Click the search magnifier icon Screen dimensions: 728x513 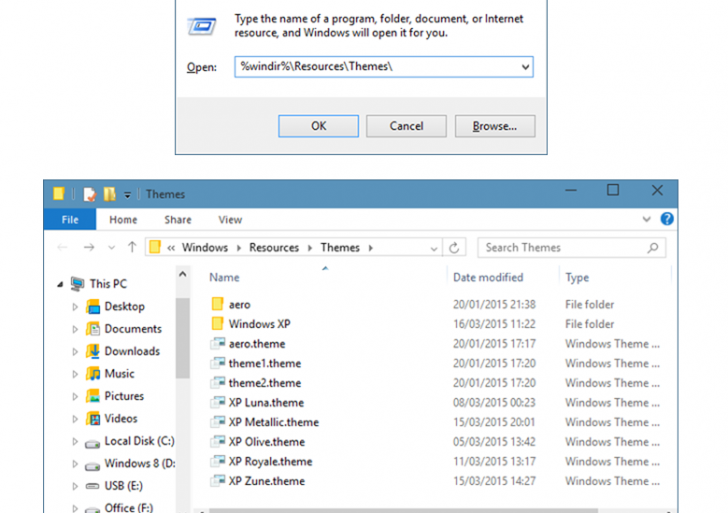[x=653, y=248]
